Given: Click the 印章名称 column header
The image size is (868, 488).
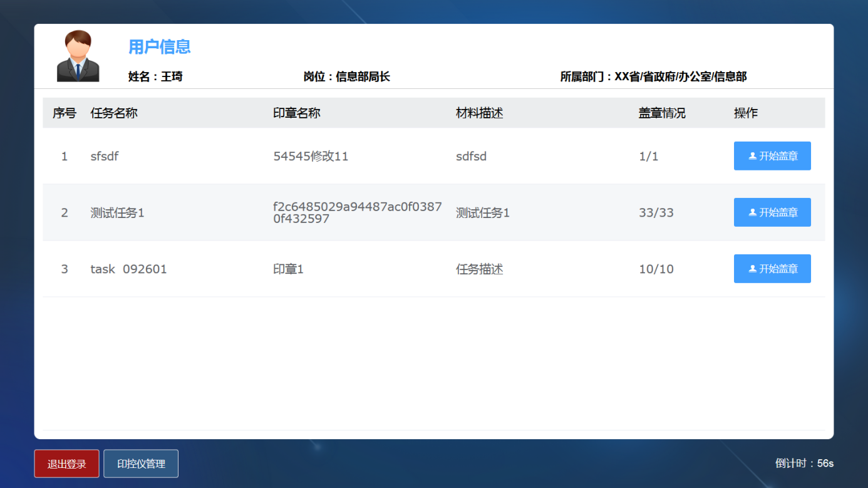Looking at the screenshot, I should point(297,113).
